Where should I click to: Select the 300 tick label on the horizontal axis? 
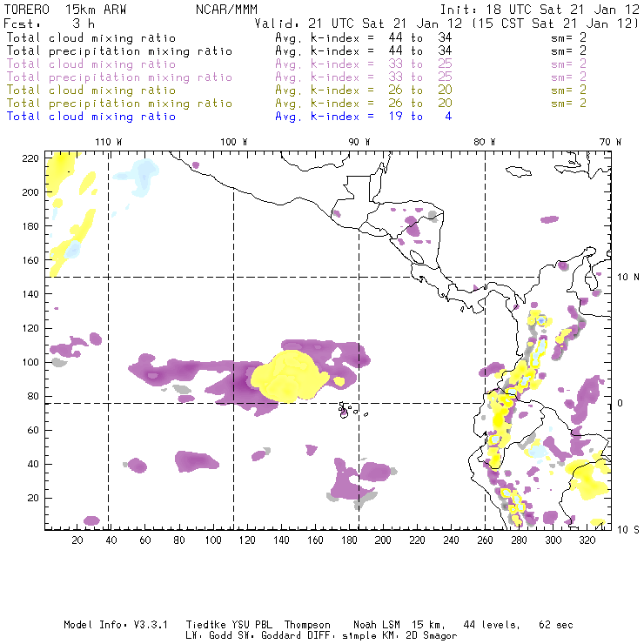[x=553, y=540]
